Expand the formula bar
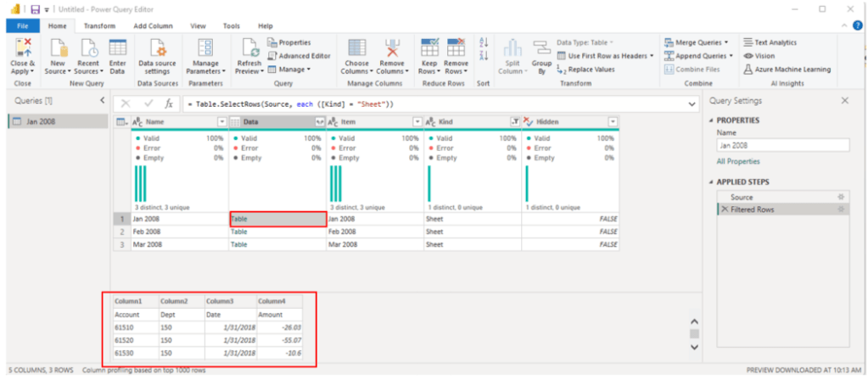Screen dimensions: 868x380 [693, 103]
